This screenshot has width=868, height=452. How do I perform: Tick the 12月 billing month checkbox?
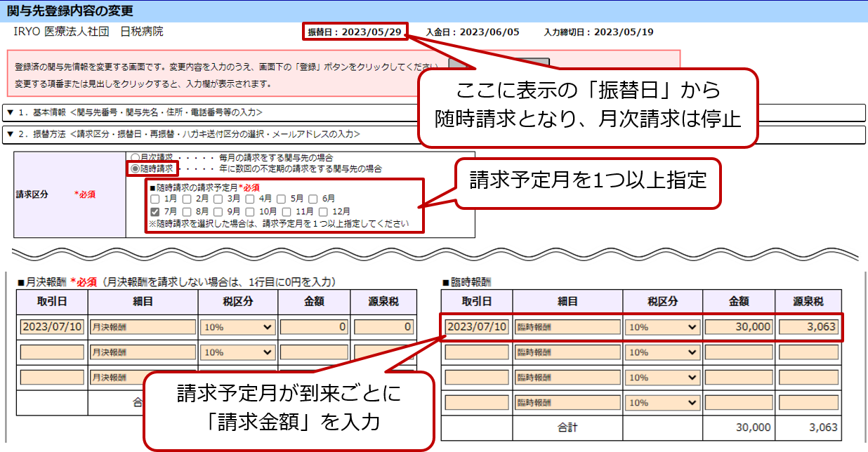(324, 211)
